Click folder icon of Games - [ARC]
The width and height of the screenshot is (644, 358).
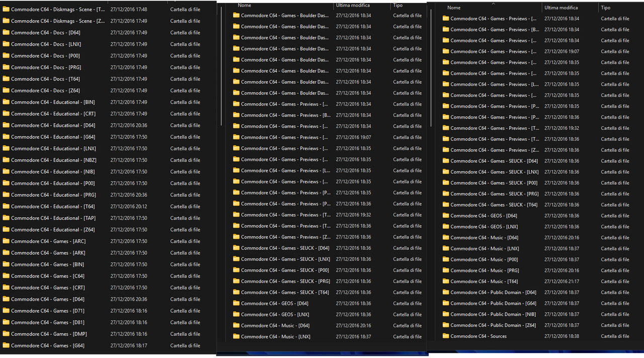(x=6, y=241)
